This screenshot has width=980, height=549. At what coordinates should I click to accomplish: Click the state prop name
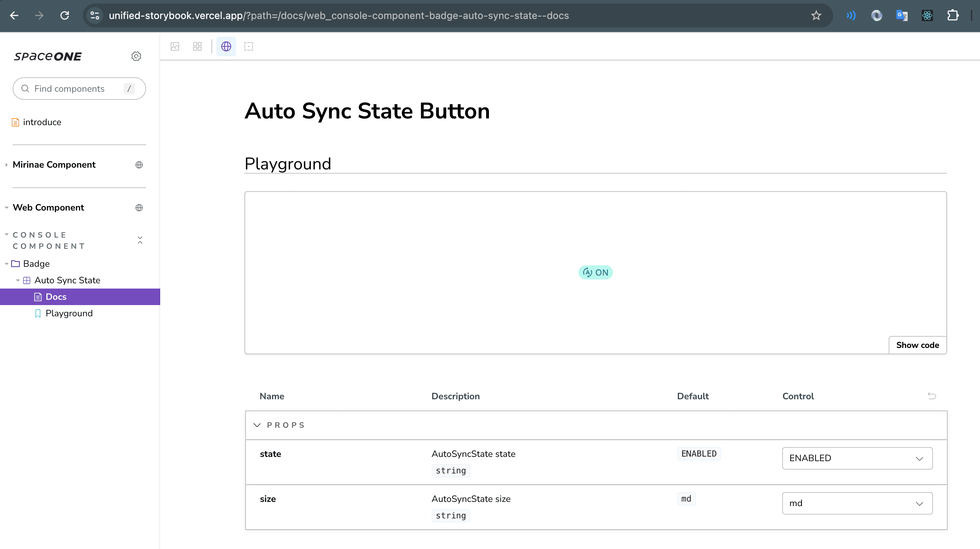point(270,454)
